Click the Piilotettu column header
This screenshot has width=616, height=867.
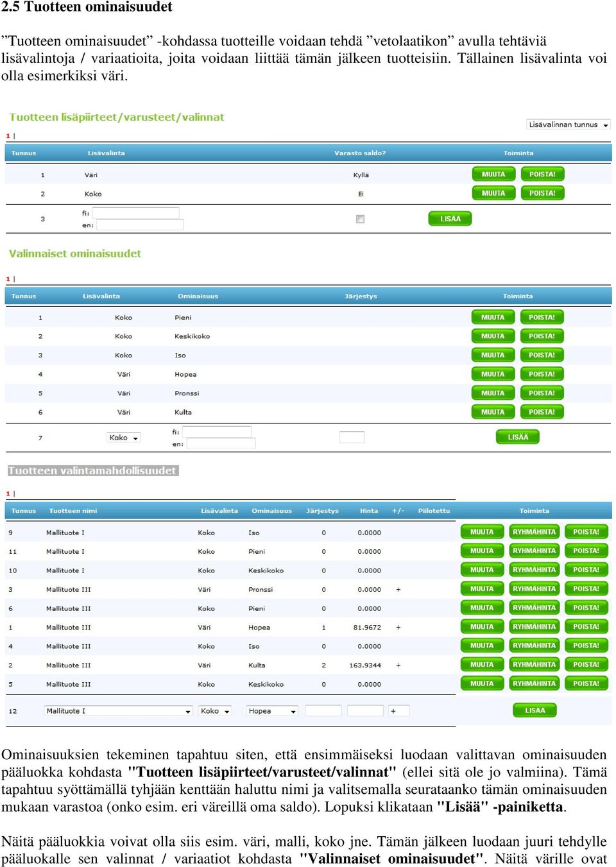click(x=434, y=511)
